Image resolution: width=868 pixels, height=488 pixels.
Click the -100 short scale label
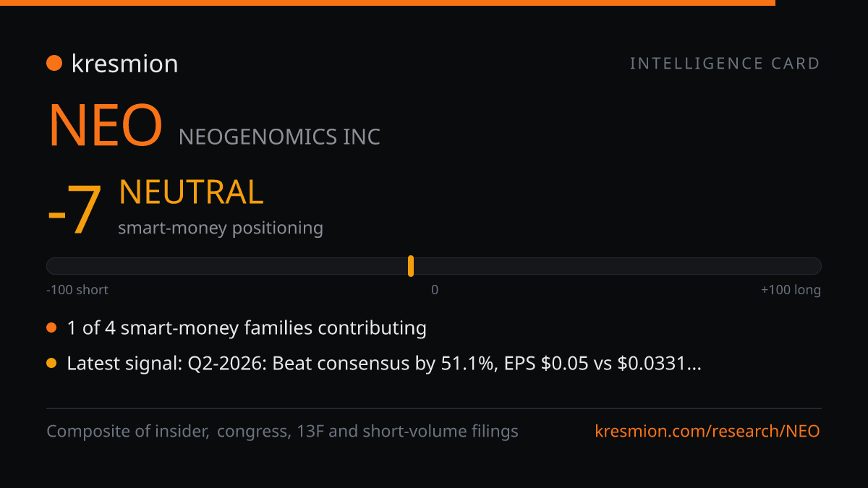click(77, 290)
